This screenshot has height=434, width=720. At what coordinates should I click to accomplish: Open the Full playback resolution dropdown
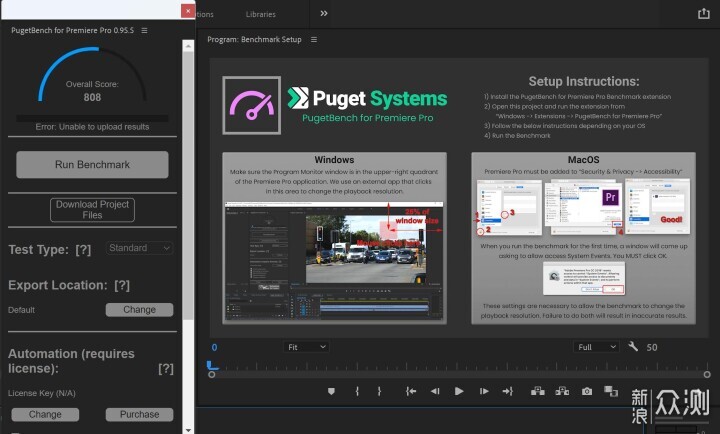click(596, 347)
